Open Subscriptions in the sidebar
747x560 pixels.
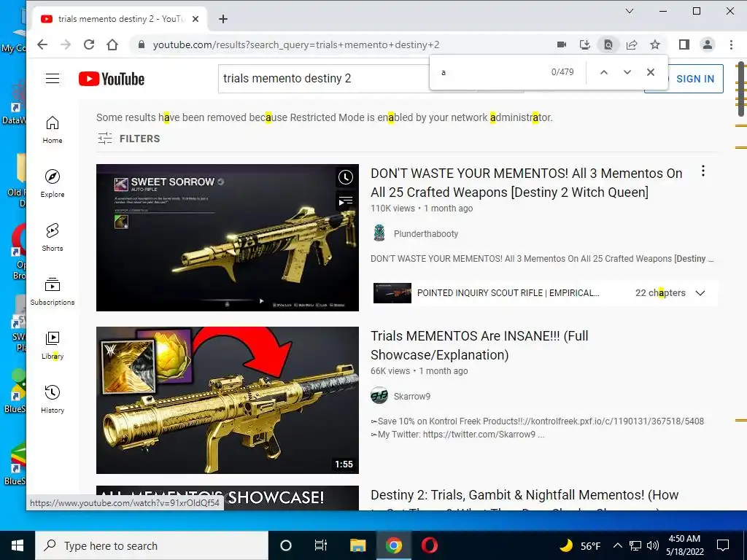[x=53, y=292]
